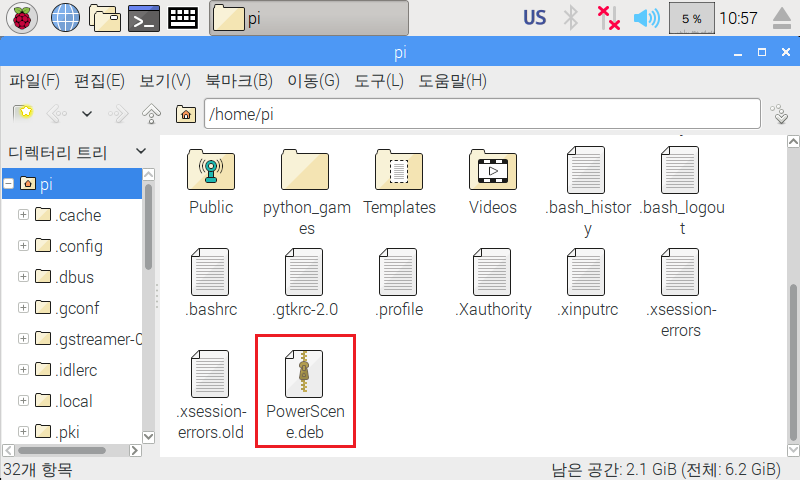Click the new folder toolbar icon
This screenshot has height=480, width=800.
[22, 113]
